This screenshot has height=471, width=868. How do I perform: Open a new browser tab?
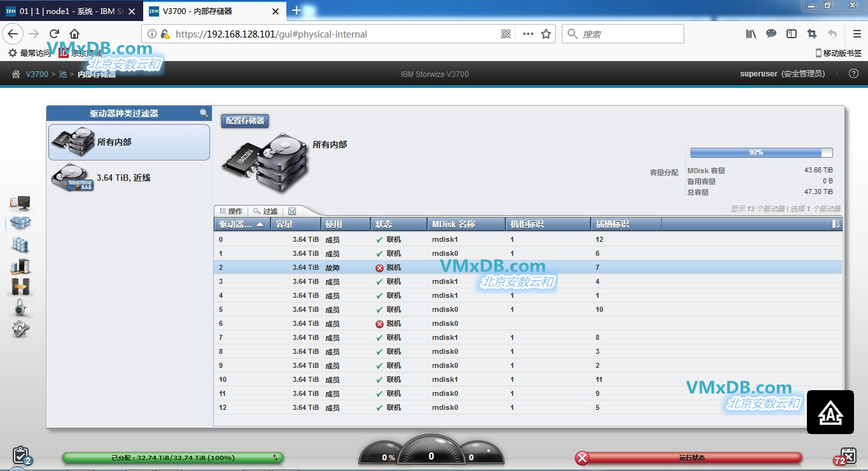coord(296,10)
